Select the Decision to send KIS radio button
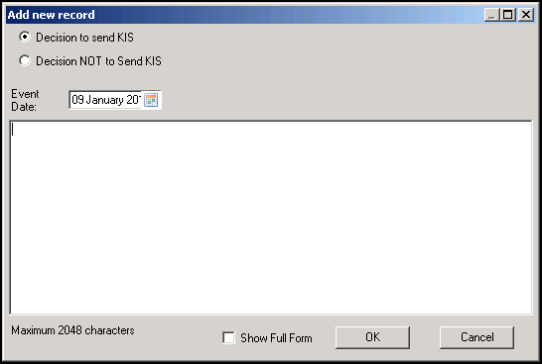542x364 pixels. coord(25,37)
